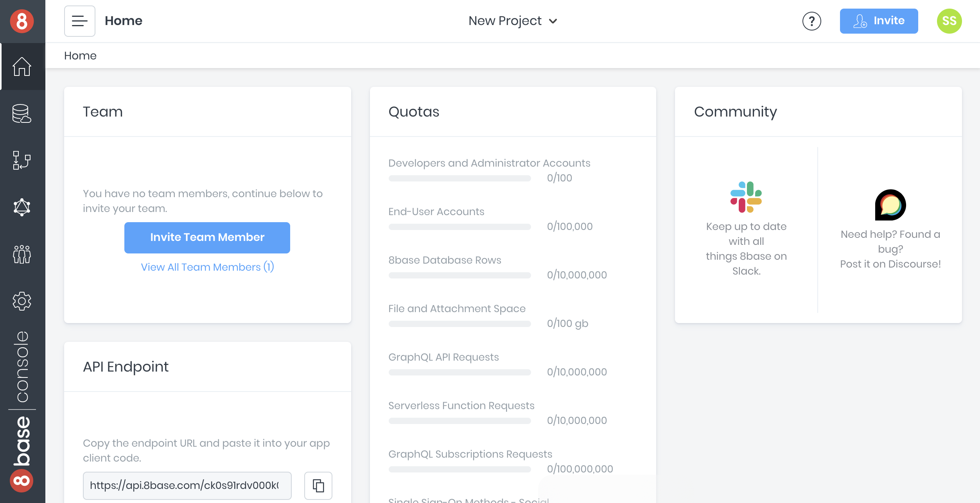The image size is (980, 503).
Task: Click the End-User Accounts progress bar
Action: (x=459, y=227)
